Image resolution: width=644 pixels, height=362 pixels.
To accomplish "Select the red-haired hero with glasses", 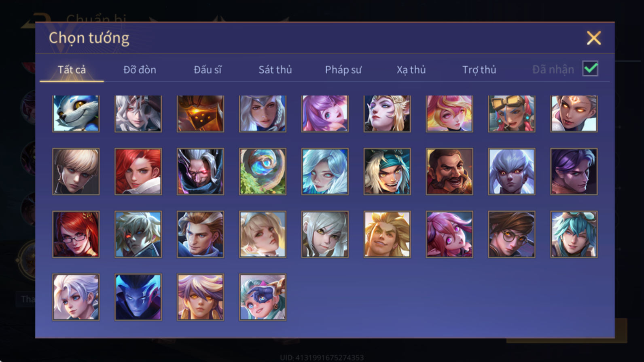I will (76, 234).
